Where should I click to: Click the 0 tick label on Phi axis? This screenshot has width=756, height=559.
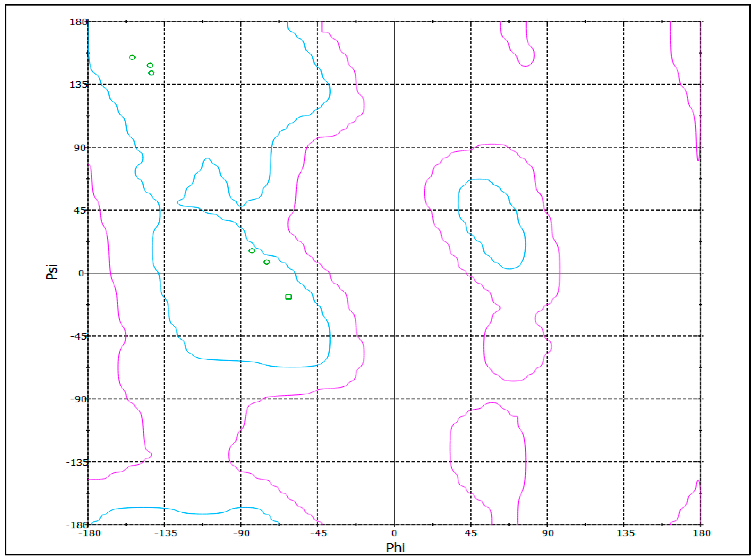point(394,534)
